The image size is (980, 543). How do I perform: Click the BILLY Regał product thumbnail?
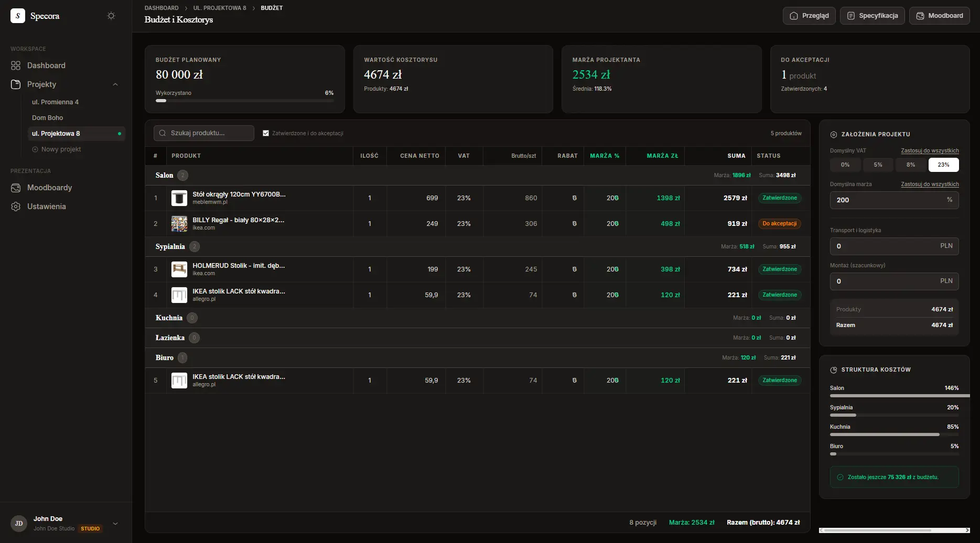179,224
